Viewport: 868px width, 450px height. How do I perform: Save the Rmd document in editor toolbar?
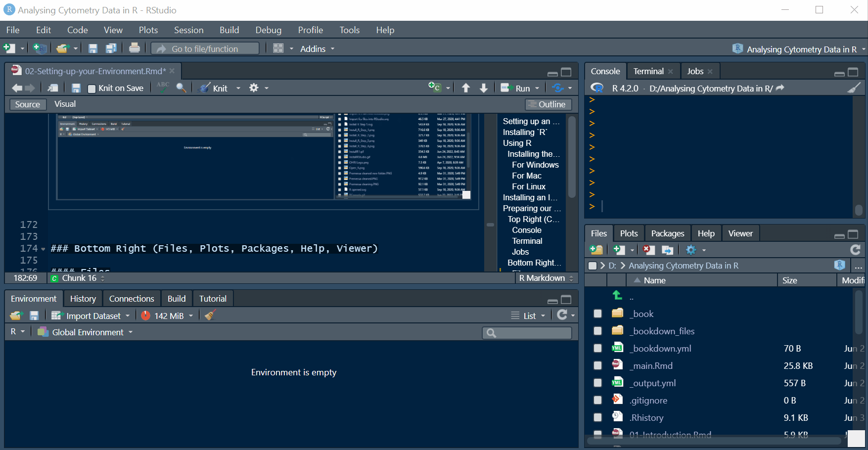(x=76, y=88)
